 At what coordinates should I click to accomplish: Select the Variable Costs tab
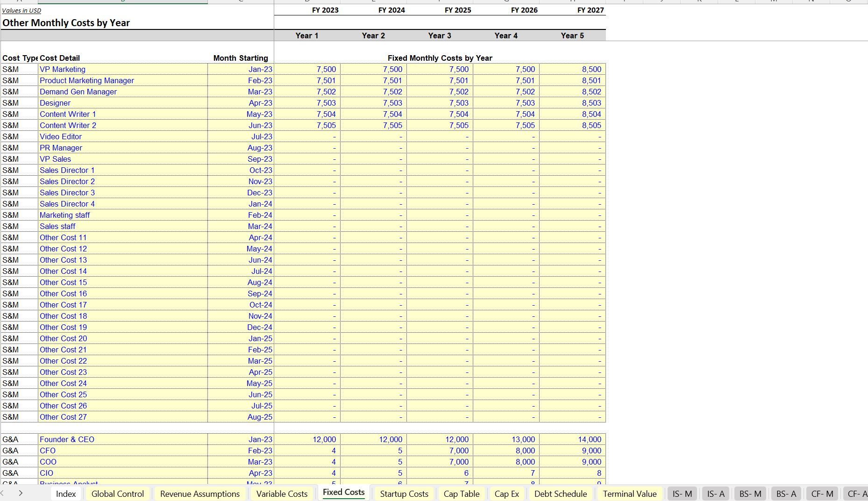(281, 494)
